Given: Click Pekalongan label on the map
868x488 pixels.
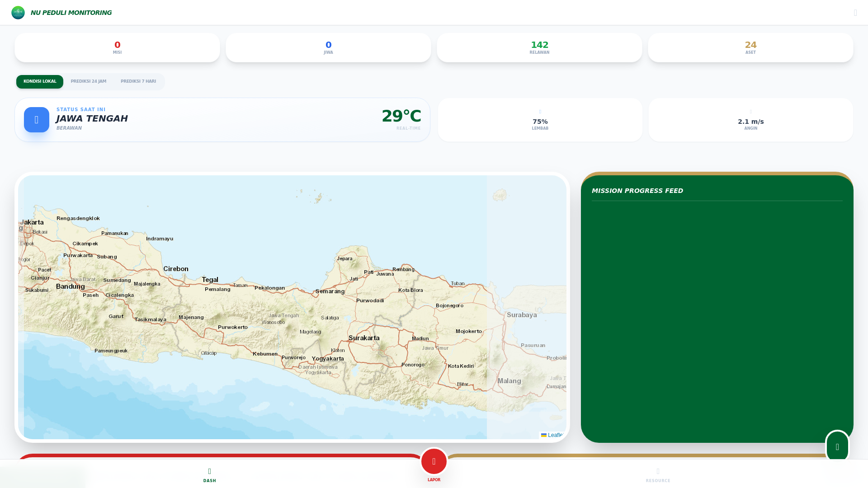Looking at the screenshot, I should coord(270,288).
